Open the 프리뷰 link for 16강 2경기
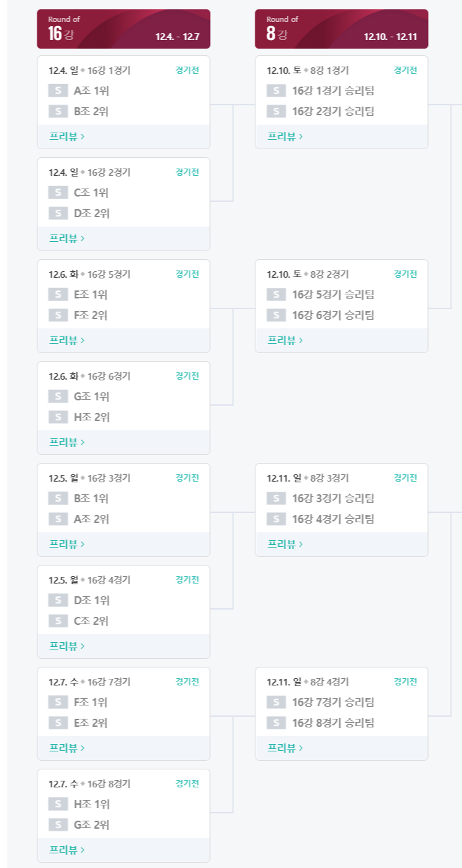462x868 pixels. click(67, 238)
